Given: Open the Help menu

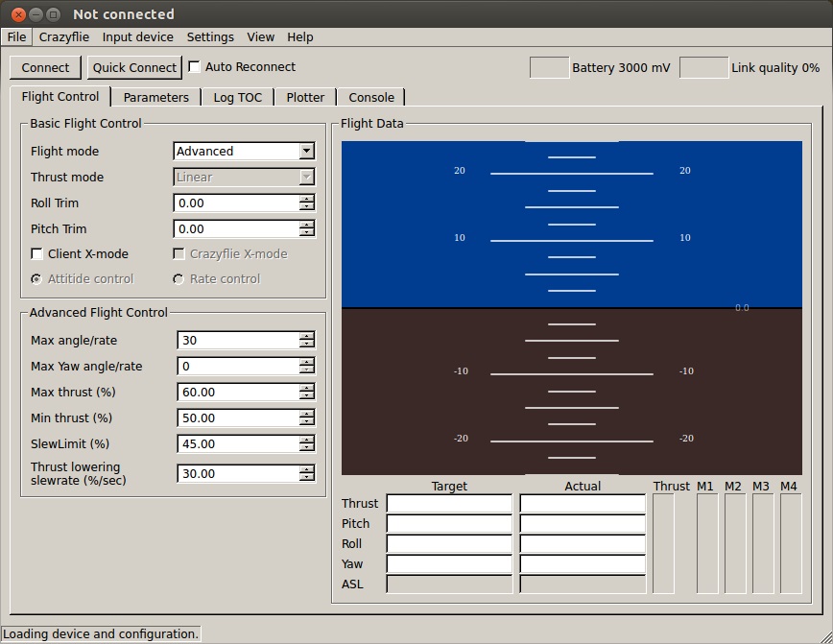Looking at the screenshot, I should pyautogui.click(x=300, y=37).
